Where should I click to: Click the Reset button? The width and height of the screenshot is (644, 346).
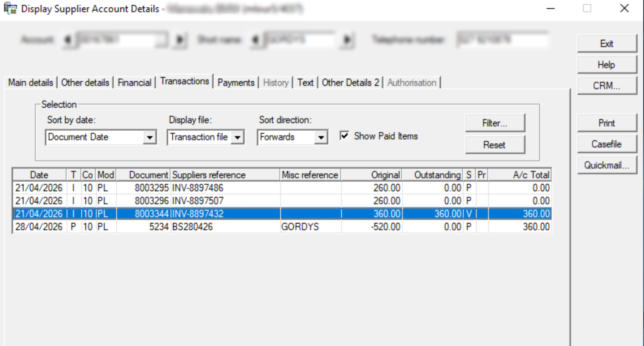coord(495,145)
